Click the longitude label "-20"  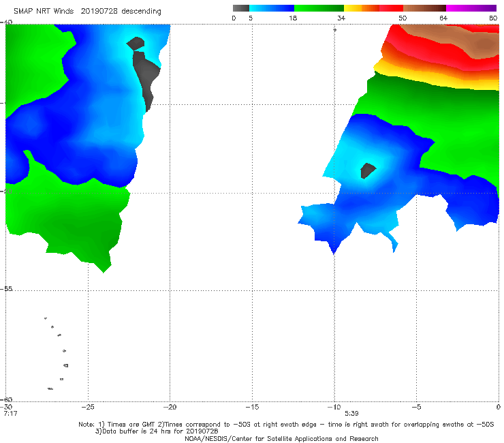170,407
